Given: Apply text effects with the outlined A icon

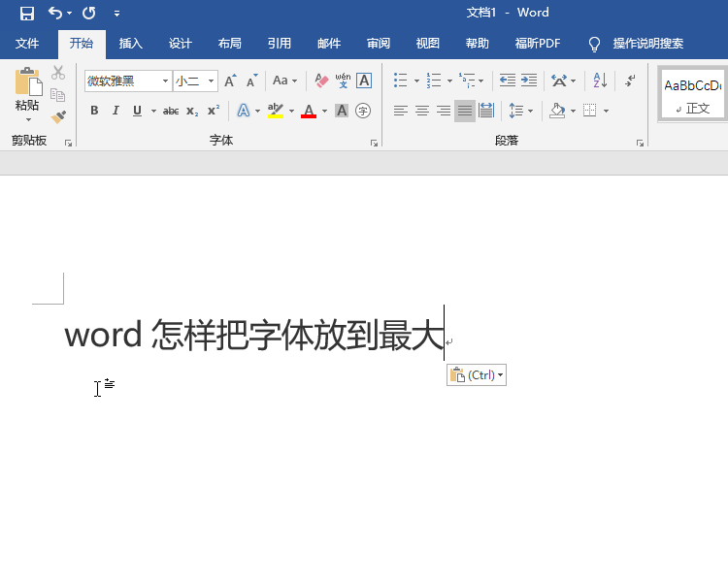Looking at the screenshot, I should [x=244, y=111].
